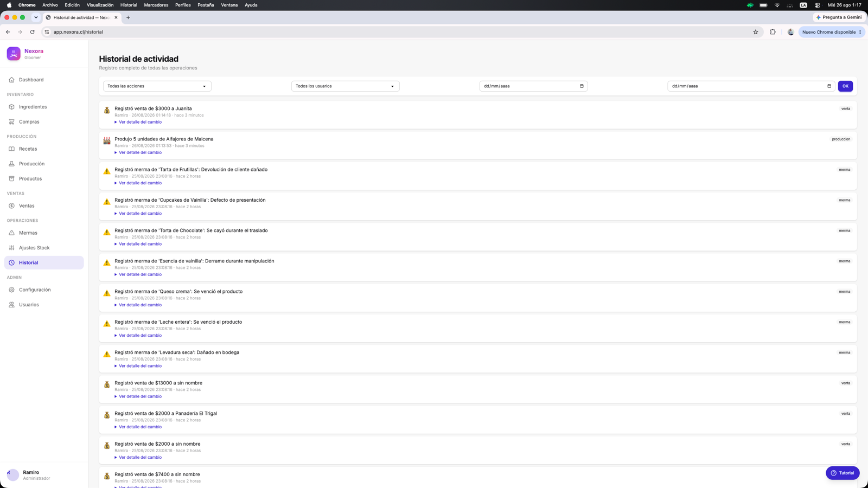Click the Chrome profile avatar icon
Screen dimensions: 868x488
pyautogui.click(x=790, y=32)
